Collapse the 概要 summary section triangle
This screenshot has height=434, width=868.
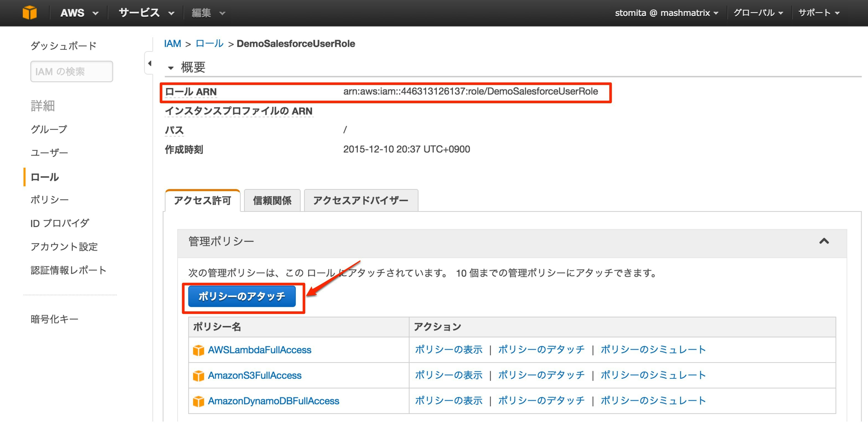pyautogui.click(x=171, y=68)
